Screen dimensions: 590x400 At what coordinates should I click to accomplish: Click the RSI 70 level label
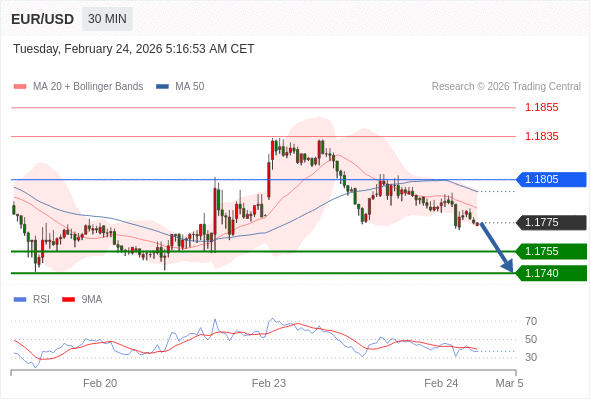(531, 321)
